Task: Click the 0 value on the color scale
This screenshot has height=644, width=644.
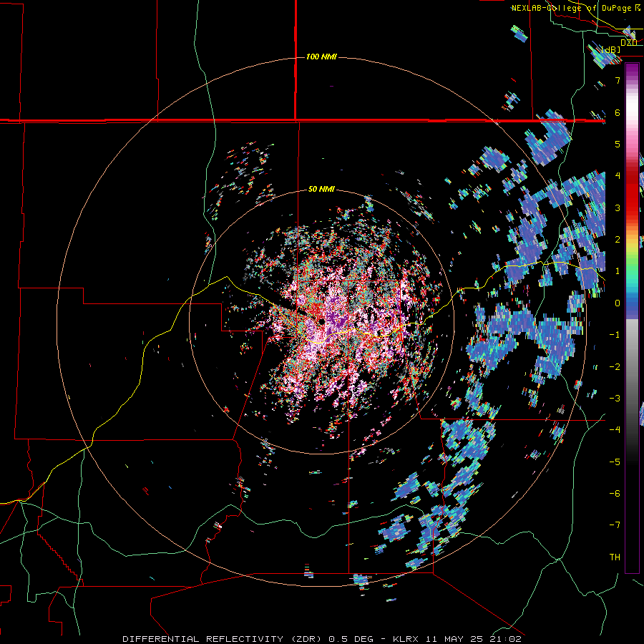Action: (618, 303)
